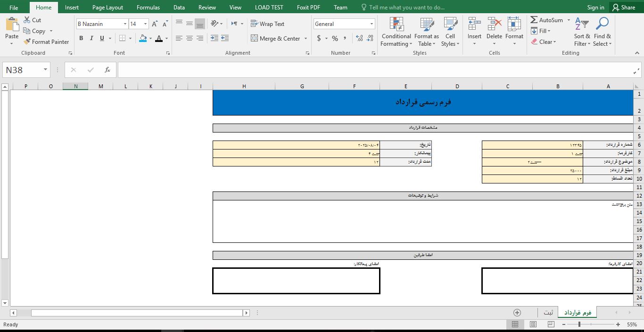This screenshot has width=644, height=332.
Task: Align text to the left
Action: 179,38
